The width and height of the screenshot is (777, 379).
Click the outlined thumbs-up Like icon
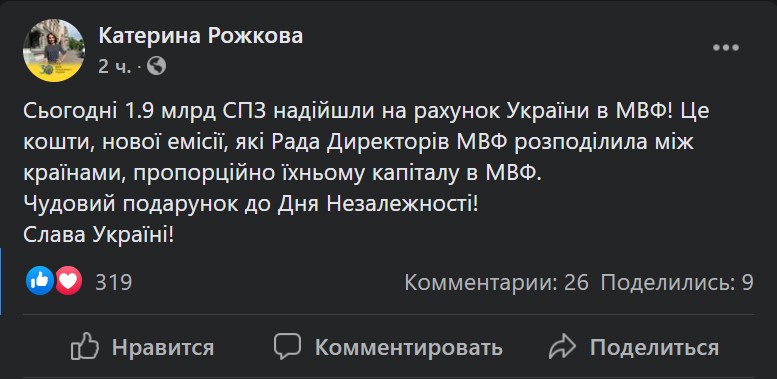coord(85,346)
